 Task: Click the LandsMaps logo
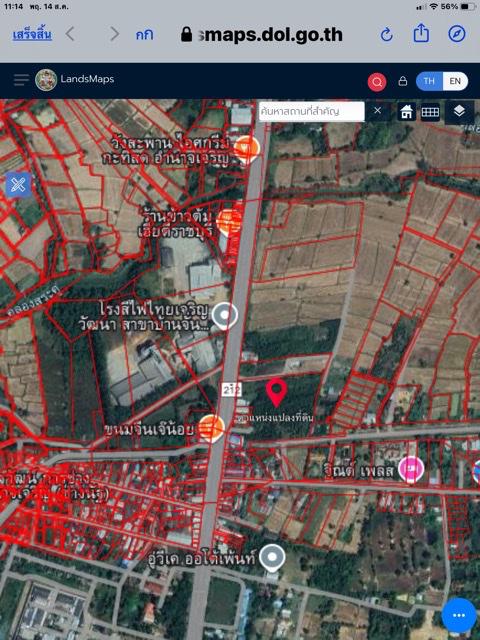46,80
